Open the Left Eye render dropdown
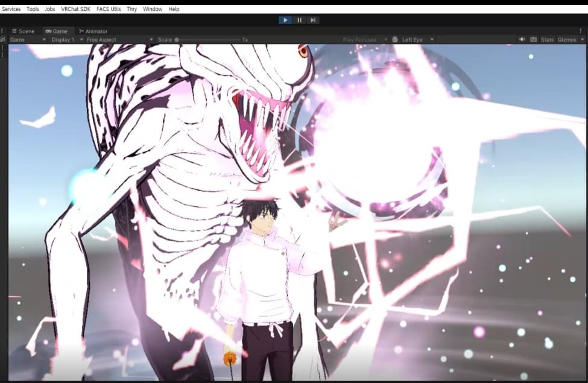The image size is (588, 383). coord(418,40)
